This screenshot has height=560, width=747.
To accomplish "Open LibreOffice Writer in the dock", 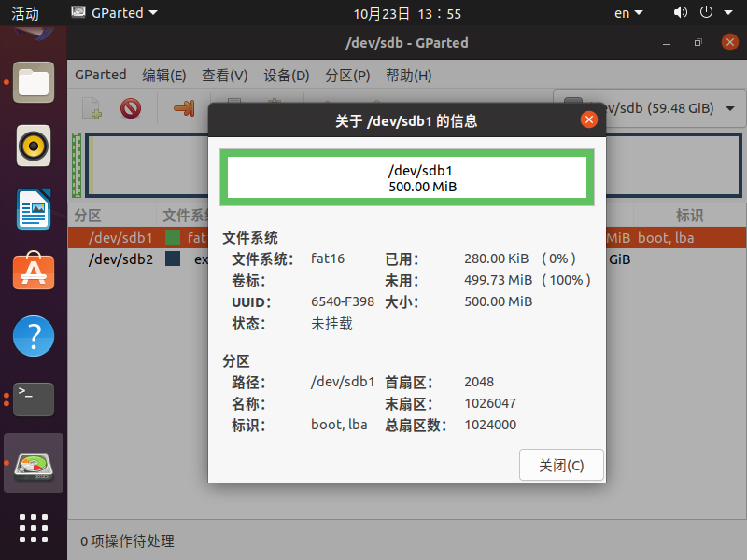I will tap(34, 209).
